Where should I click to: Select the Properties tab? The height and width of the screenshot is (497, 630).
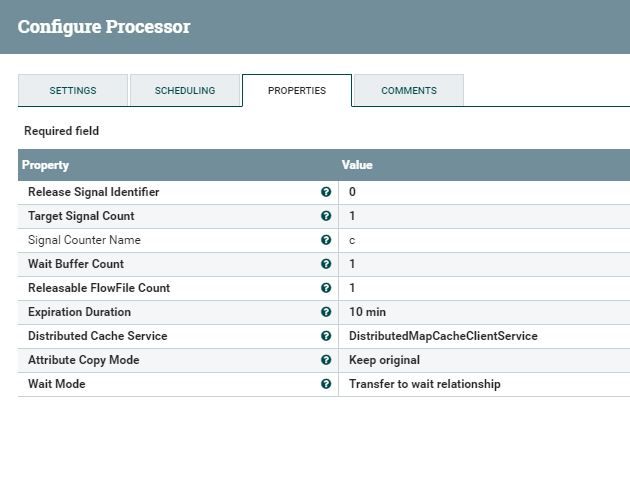pyautogui.click(x=297, y=90)
